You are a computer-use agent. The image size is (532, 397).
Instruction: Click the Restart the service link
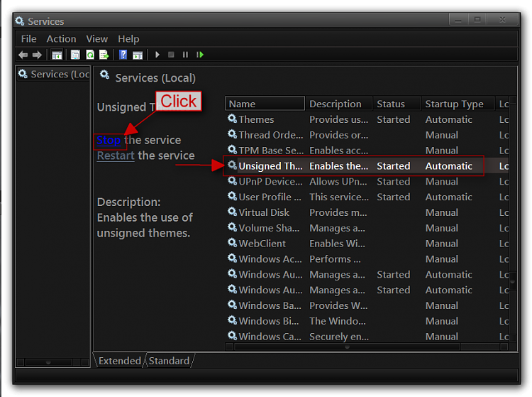point(116,156)
